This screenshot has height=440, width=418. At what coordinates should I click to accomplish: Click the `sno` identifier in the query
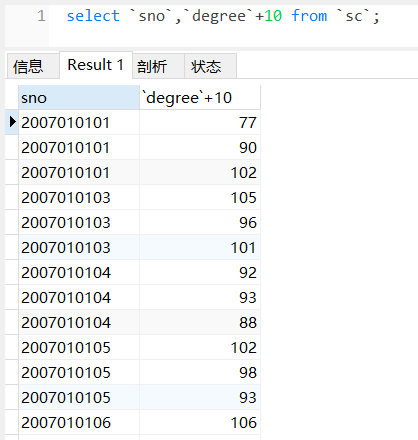pyautogui.click(x=151, y=16)
